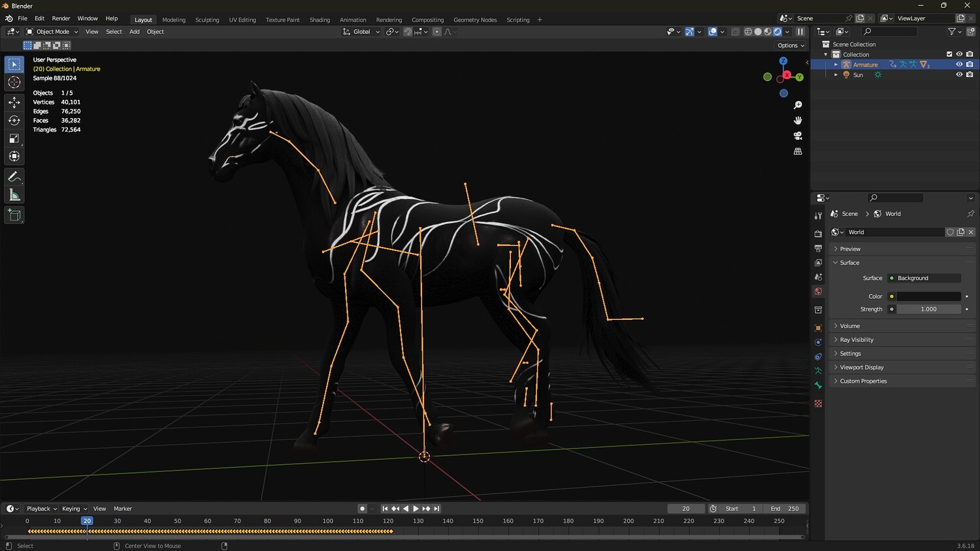980x551 pixels.
Task: Activate the Annotate pencil tool
Action: pyautogui.click(x=14, y=177)
